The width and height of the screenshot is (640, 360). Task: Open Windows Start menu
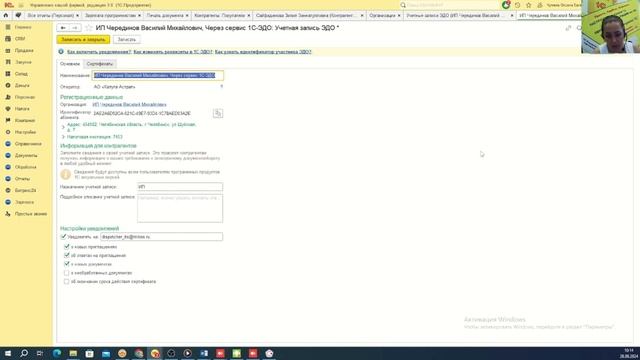8,353
